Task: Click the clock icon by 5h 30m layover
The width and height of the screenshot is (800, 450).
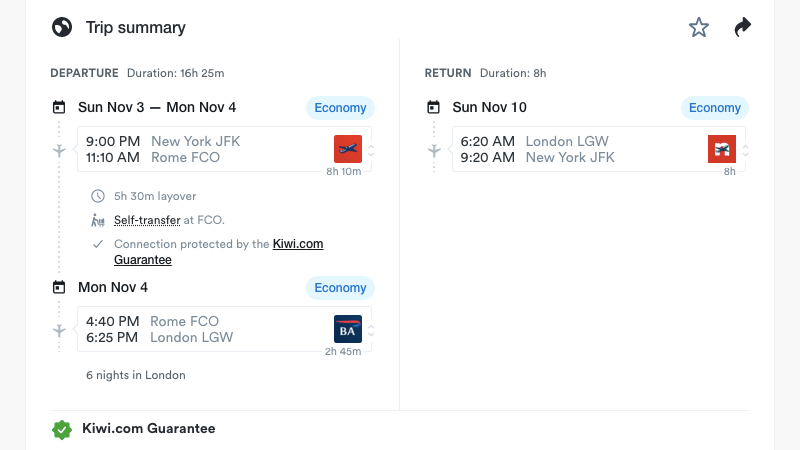Action: pos(98,196)
